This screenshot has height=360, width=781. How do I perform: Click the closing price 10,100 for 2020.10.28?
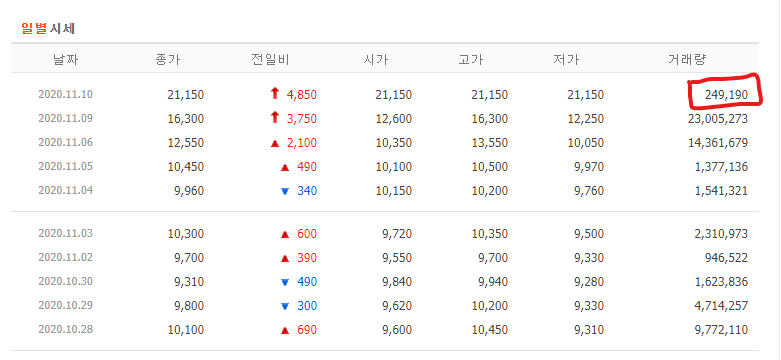pos(186,329)
